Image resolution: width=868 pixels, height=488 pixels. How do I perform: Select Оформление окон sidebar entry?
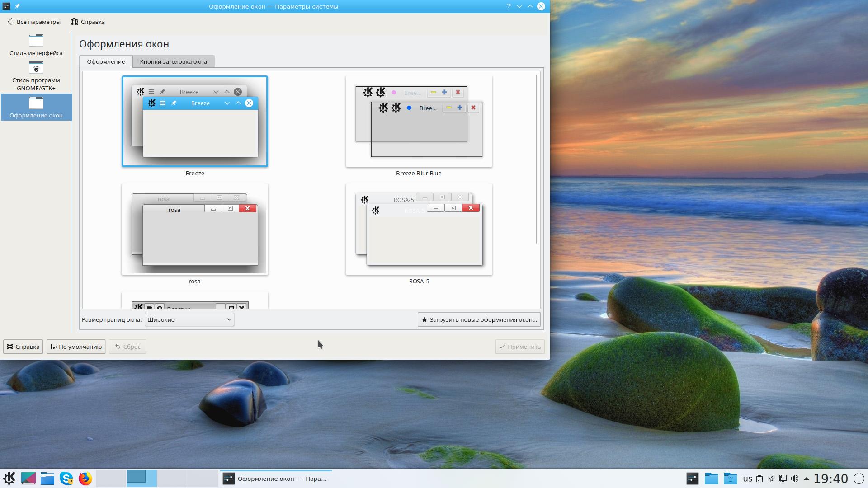pos(36,108)
